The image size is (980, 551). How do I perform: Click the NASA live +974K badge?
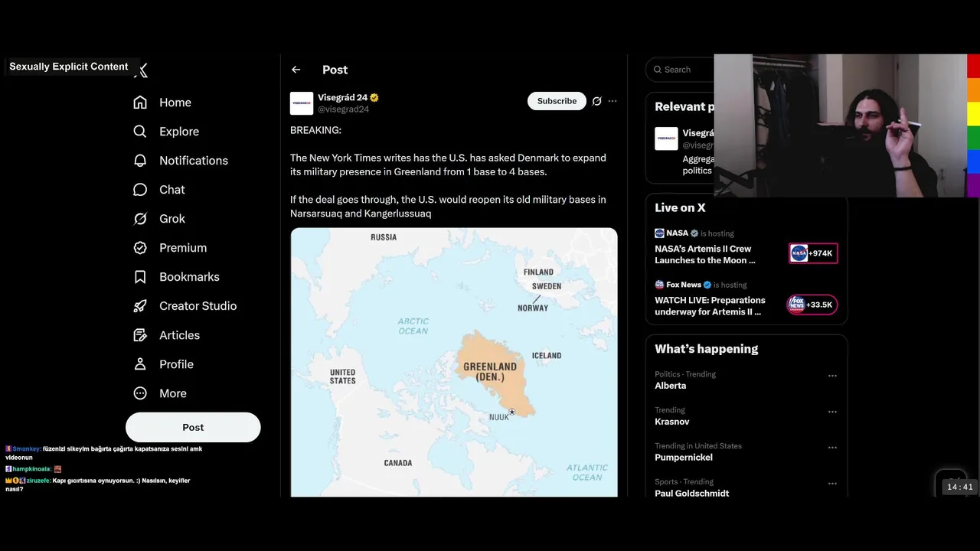click(813, 253)
